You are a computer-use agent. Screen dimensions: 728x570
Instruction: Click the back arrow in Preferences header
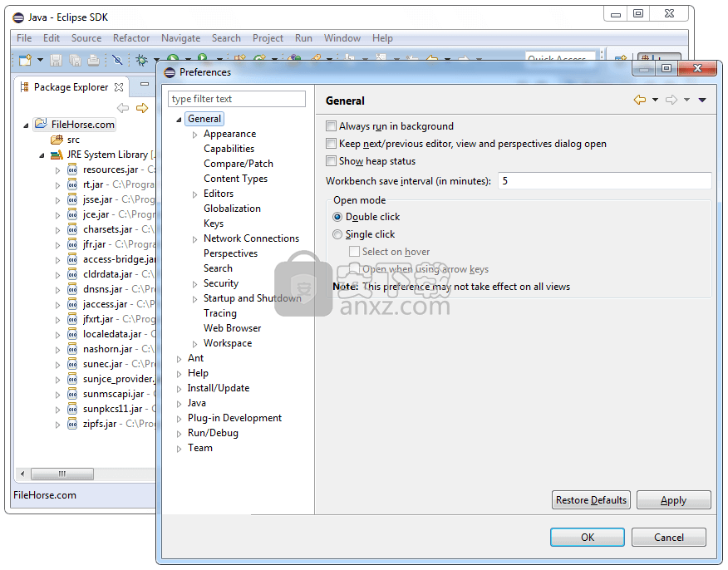point(640,100)
